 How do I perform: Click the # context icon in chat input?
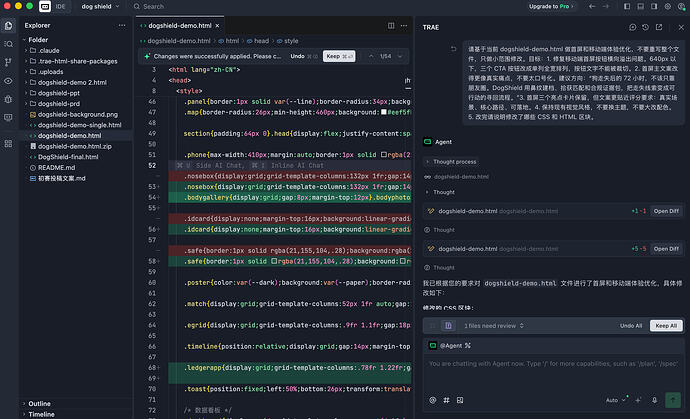(x=446, y=400)
